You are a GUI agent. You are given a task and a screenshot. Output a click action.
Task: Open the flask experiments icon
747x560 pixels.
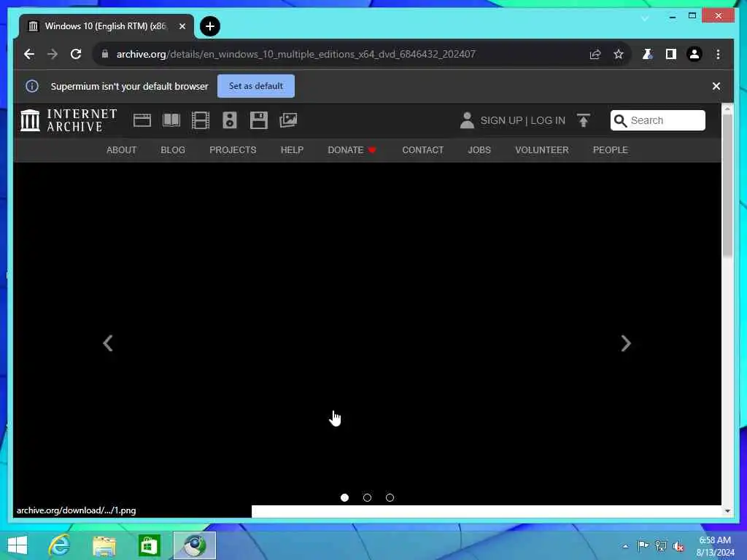648,54
